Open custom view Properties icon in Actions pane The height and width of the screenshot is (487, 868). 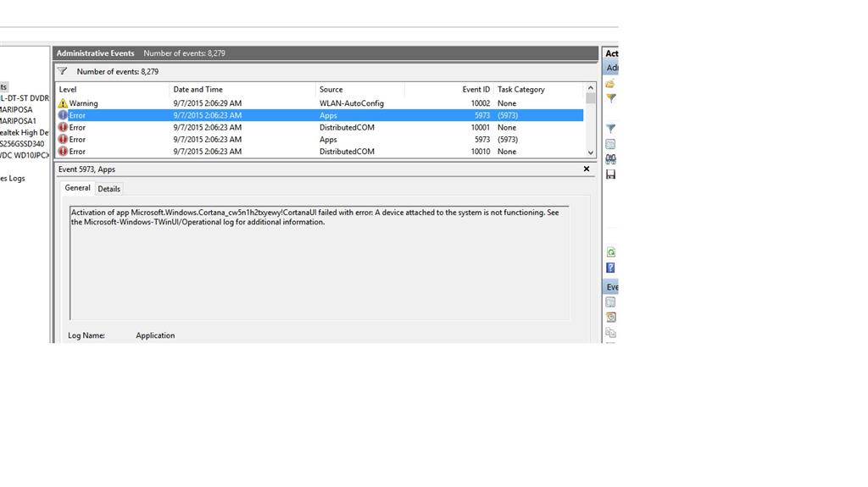pyautogui.click(x=610, y=144)
